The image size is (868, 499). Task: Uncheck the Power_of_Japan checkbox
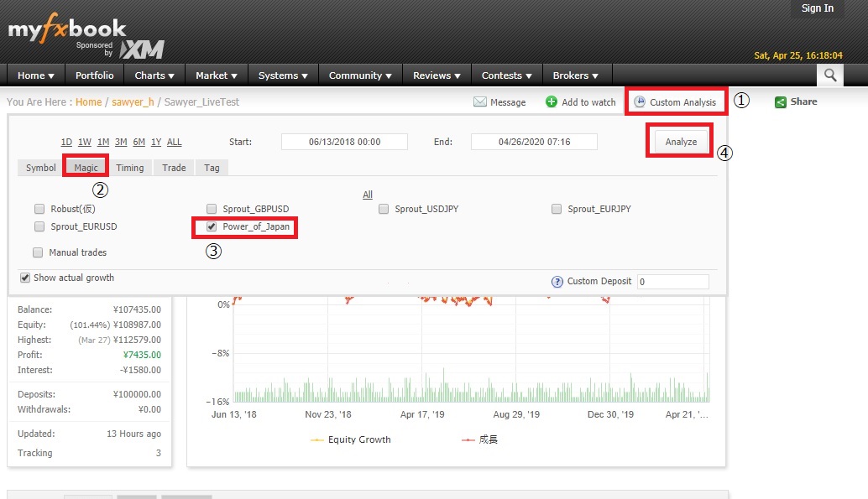coord(212,226)
